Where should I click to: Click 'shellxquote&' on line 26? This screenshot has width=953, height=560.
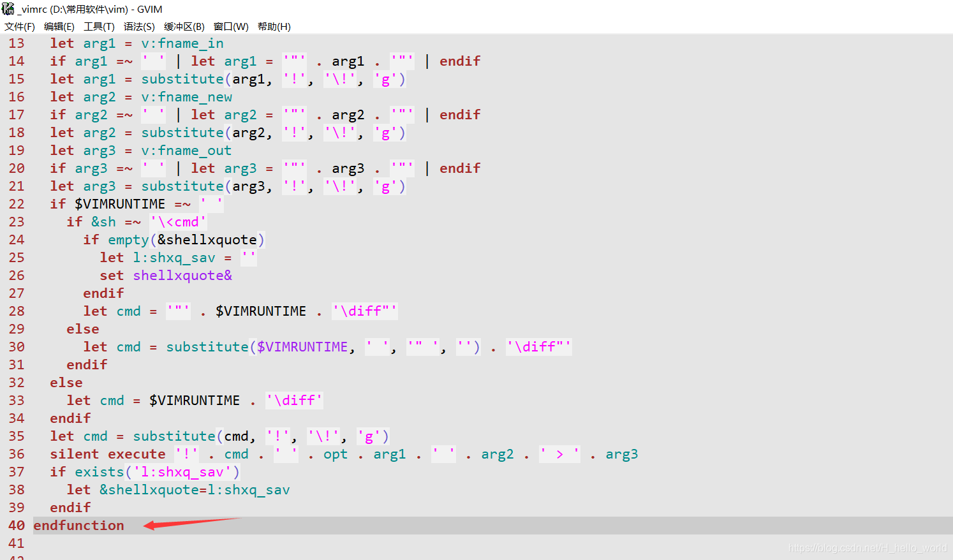(x=182, y=276)
